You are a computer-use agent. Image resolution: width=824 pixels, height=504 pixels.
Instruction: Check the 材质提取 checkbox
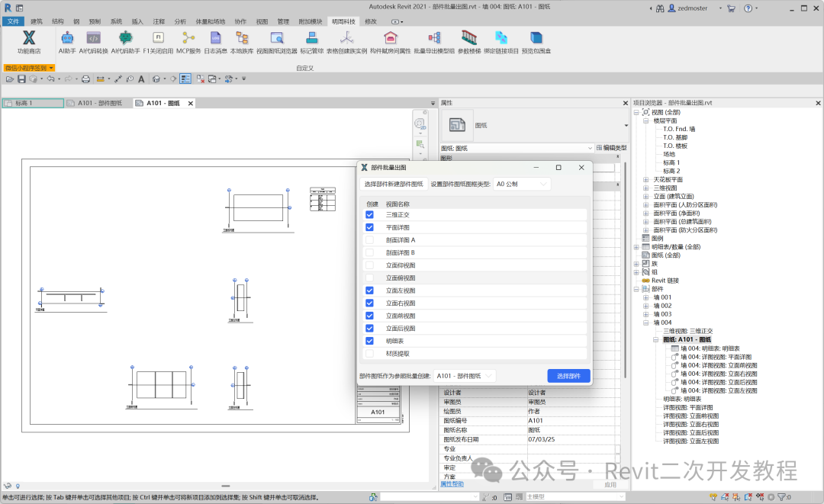[x=369, y=353]
